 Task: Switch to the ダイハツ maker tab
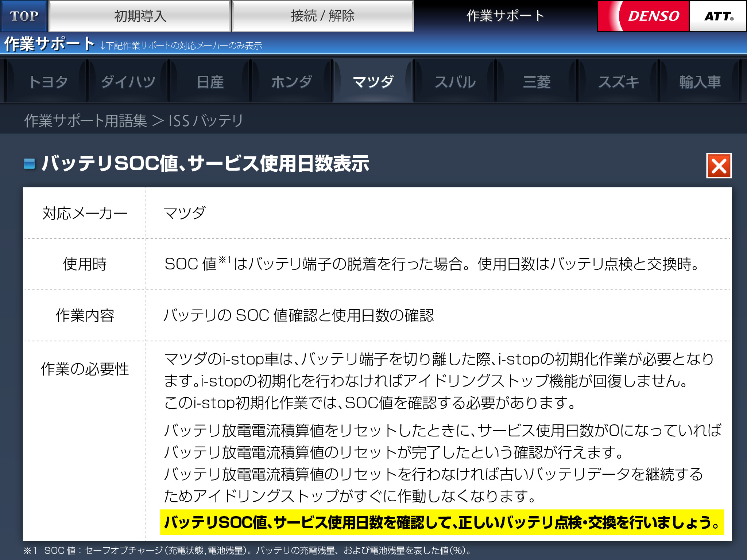pos(128,82)
